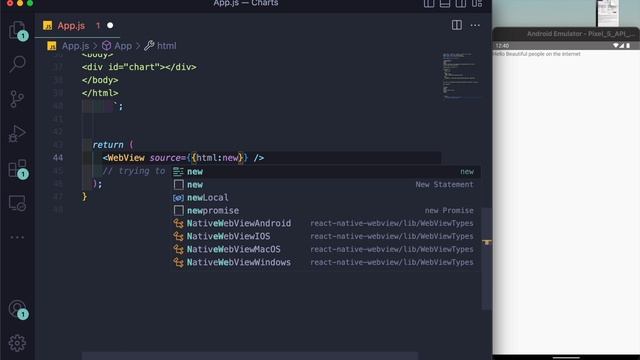
Task: Click line number 44 in gutter
Action: pos(58,158)
